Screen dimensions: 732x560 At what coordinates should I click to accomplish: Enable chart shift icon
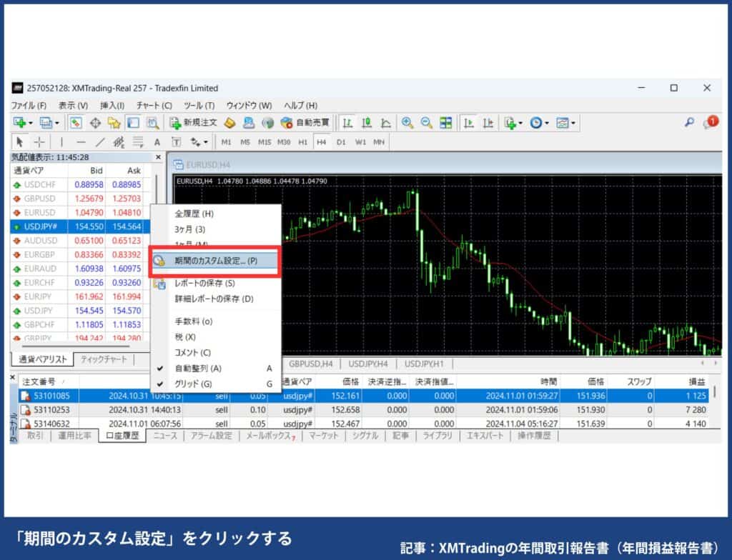pos(488,123)
